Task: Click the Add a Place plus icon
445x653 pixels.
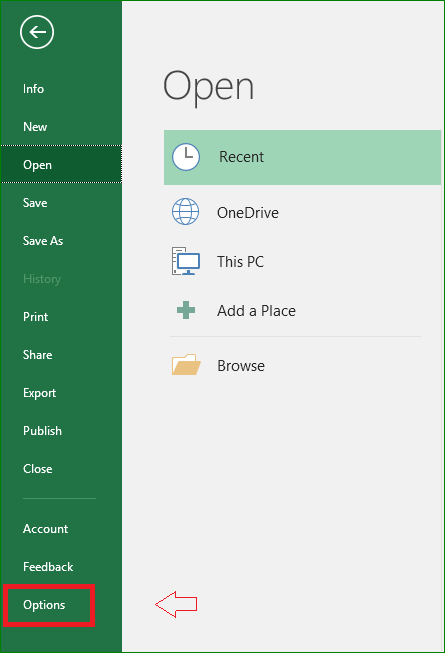Action: click(186, 310)
